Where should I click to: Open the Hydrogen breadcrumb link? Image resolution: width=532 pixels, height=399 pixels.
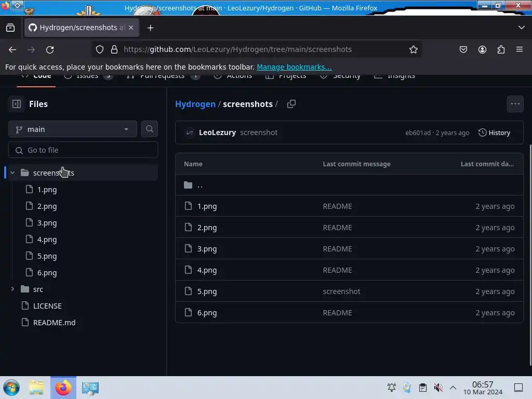click(x=195, y=104)
